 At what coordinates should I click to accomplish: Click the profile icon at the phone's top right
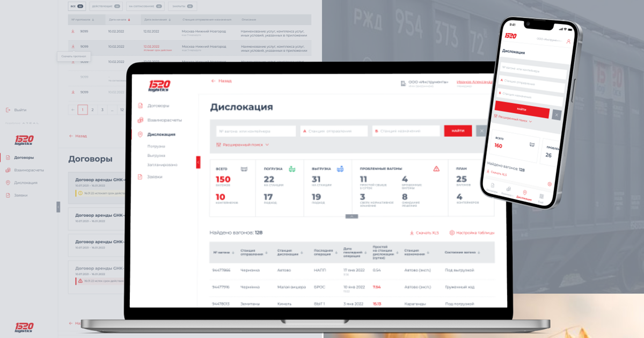pos(568,41)
